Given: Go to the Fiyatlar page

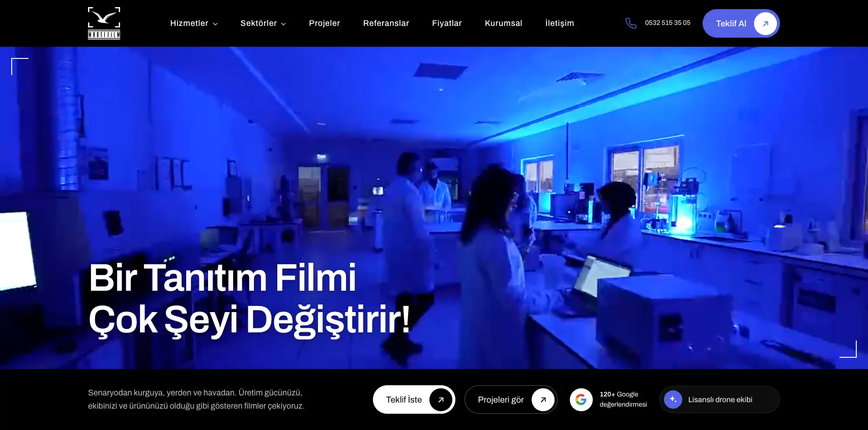Looking at the screenshot, I should coord(447,23).
